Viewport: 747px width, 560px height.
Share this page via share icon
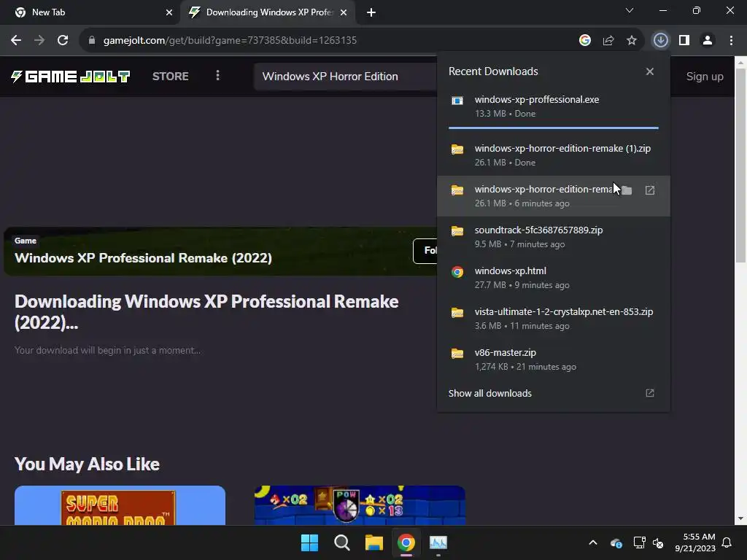[608, 41]
